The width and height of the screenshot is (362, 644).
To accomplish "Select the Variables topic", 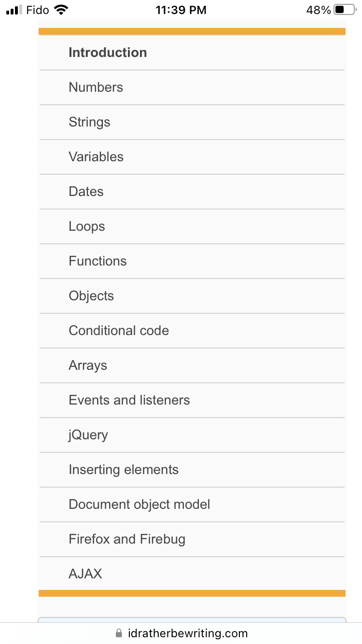I will point(96,157).
